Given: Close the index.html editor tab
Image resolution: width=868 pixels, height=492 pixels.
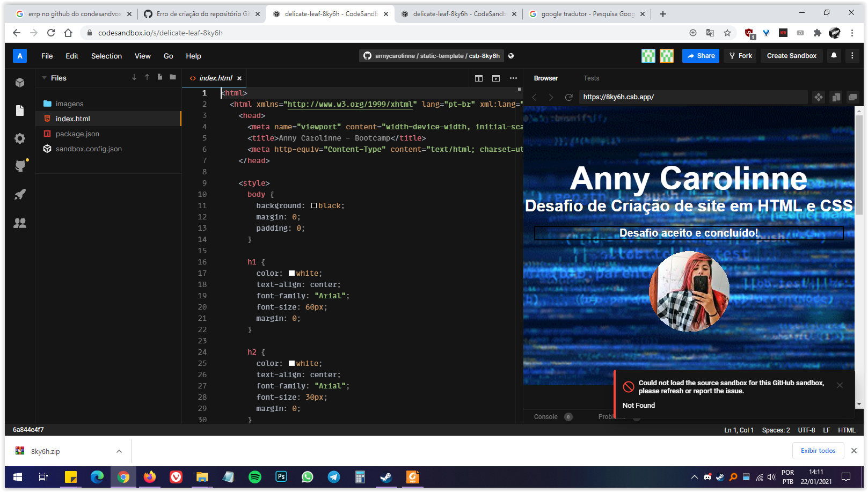Looking at the screenshot, I should [x=239, y=78].
